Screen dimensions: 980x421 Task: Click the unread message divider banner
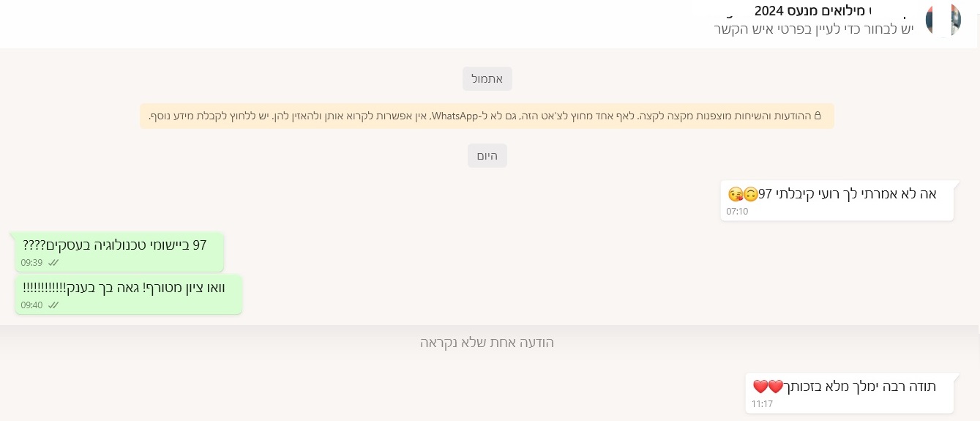(x=487, y=343)
